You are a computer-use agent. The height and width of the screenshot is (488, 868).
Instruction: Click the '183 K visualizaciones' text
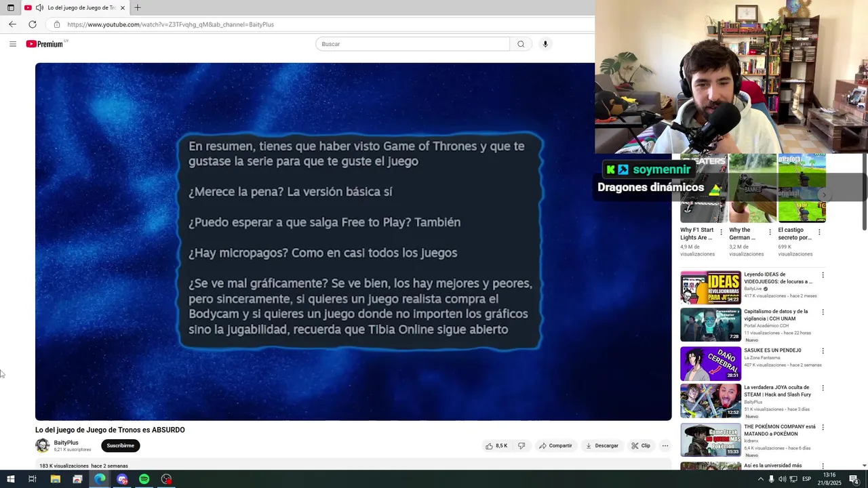pos(64,466)
